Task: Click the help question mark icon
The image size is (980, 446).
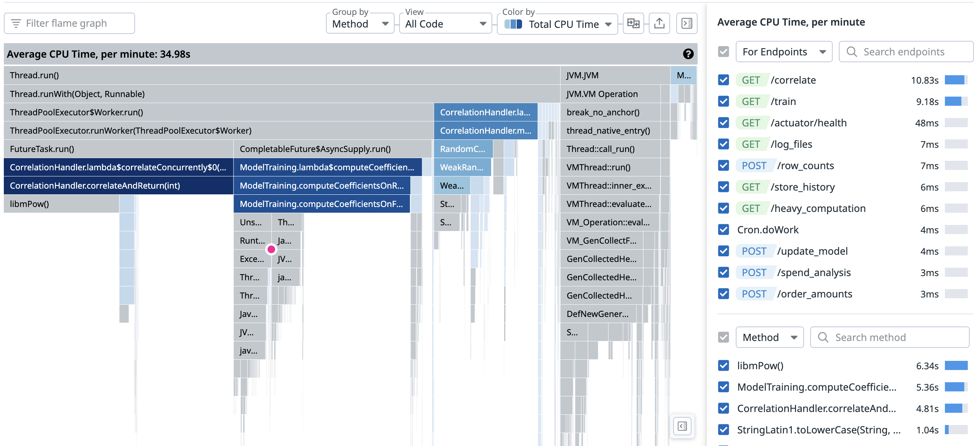Action: point(688,54)
